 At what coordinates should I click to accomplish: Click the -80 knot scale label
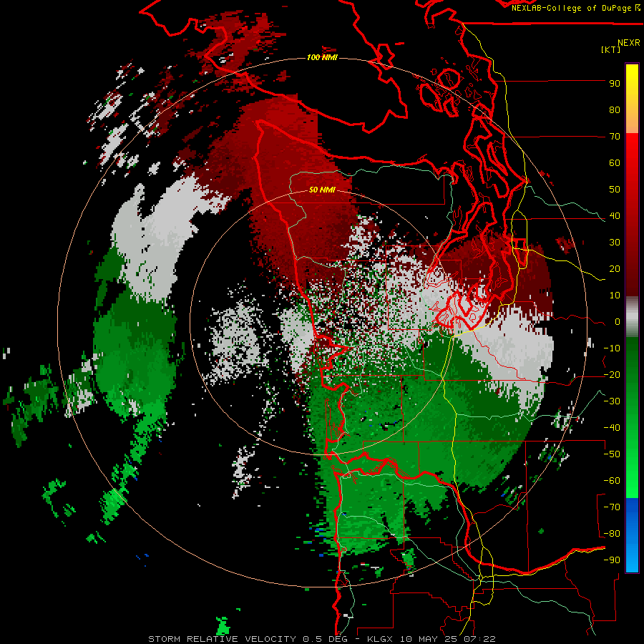coord(612,534)
